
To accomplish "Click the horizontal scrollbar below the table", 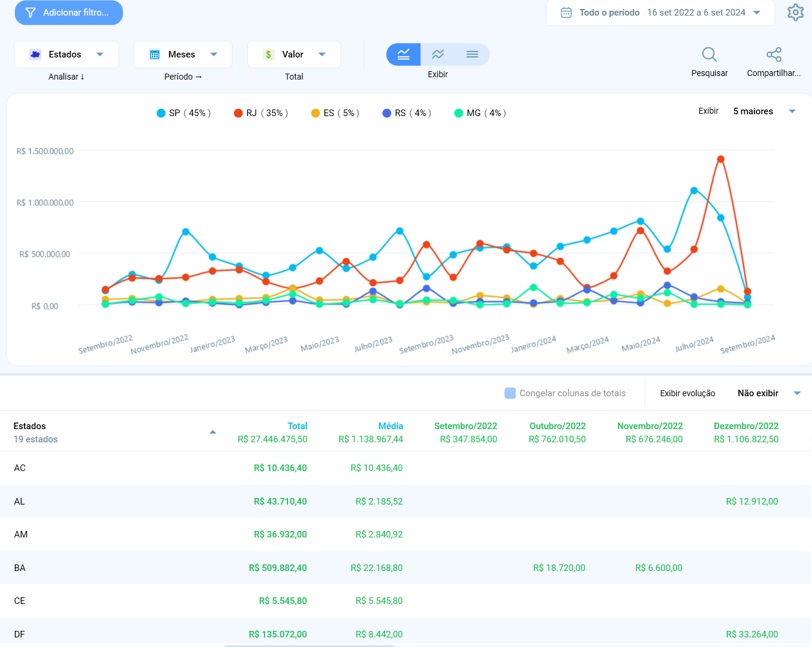I will click(x=309, y=645).
